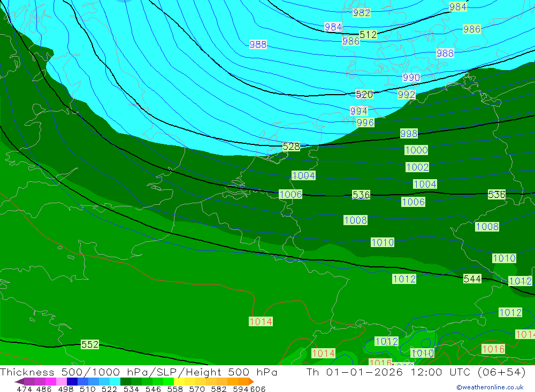Click the forecast time 'Th 01-01-2026 12:00 UTC (06+54)'
Image resolution: width=535 pixels, height=392 pixels.
click(416, 372)
